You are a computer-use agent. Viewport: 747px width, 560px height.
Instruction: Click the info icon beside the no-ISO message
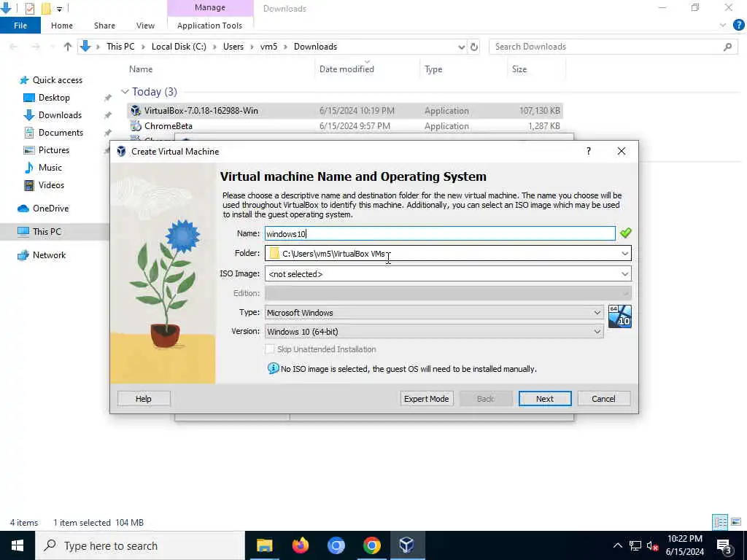tap(273, 368)
